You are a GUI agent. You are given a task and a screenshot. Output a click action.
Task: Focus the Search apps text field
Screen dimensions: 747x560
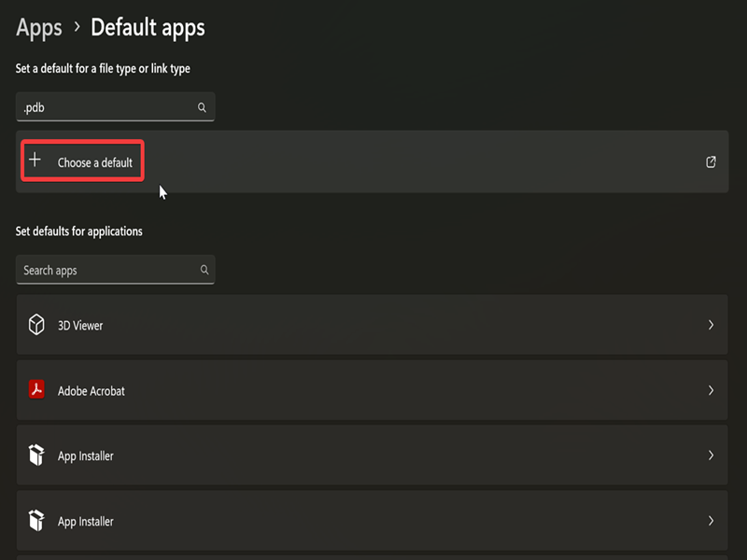coord(107,270)
